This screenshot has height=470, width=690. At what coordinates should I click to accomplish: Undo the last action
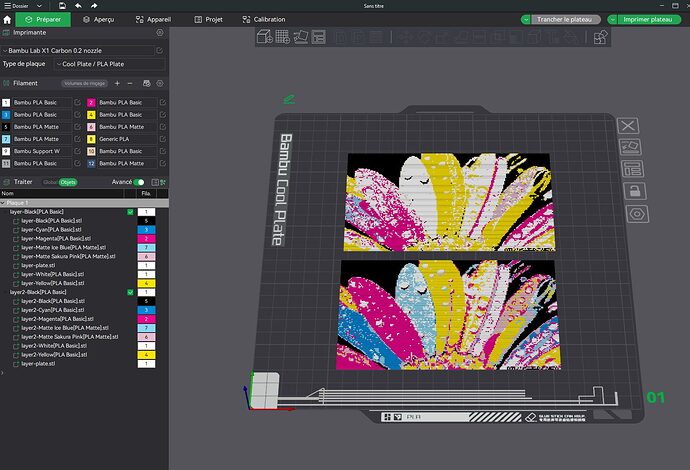pyautogui.click(x=78, y=6)
